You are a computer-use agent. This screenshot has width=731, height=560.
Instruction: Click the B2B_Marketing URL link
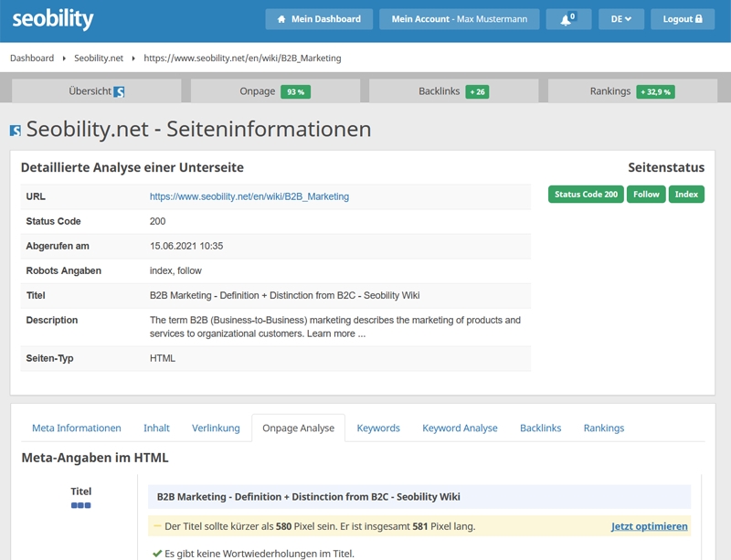249,196
